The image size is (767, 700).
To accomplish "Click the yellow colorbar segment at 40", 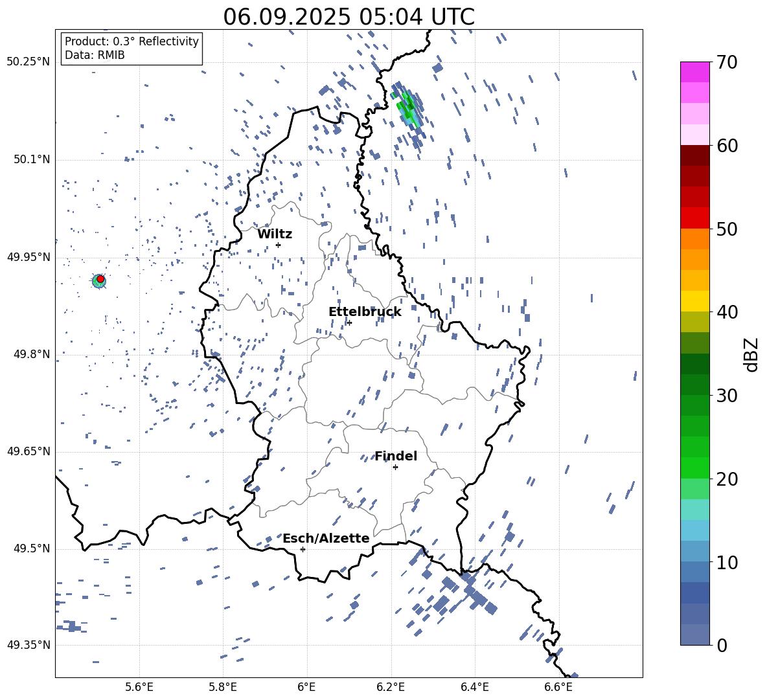I will click(x=694, y=301).
